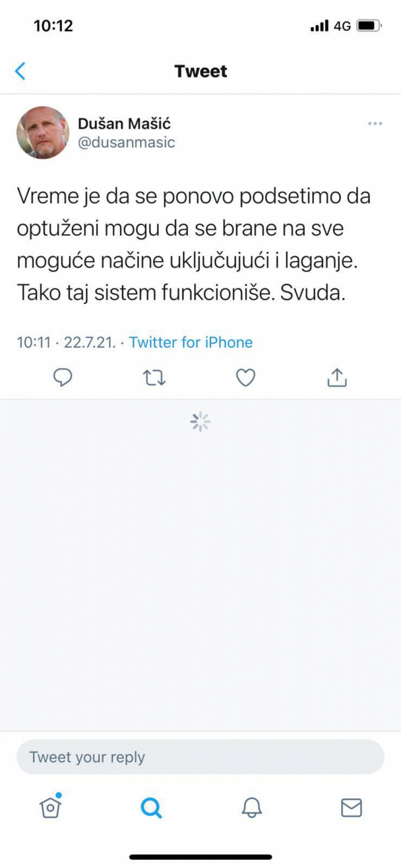Screen dimensions: 401x868
Task: Open Direct Messages envelope icon
Action: (x=351, y=808)
